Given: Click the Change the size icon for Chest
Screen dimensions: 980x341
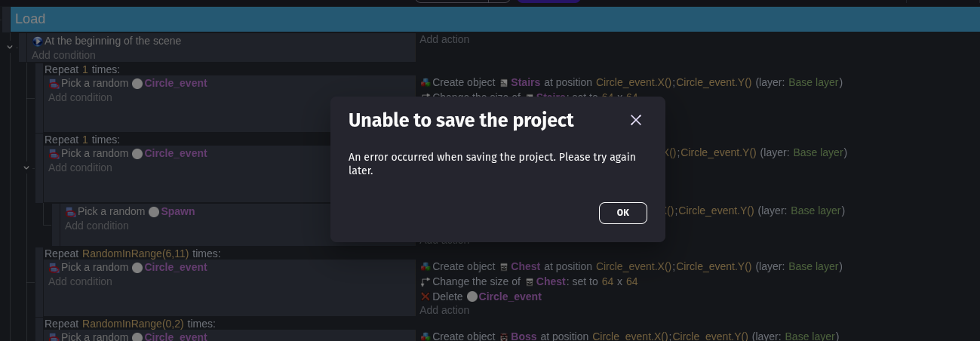Looking at the screenshot, I should tap(425, 282).
